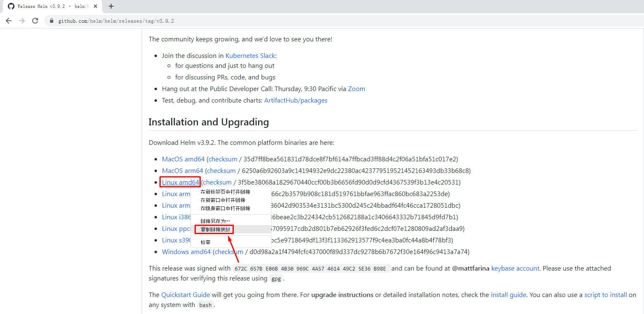Choose 在新标签页中打开链接 from the context menu
Viewport: 644px width, 314px height.
[x=225, y=192]
